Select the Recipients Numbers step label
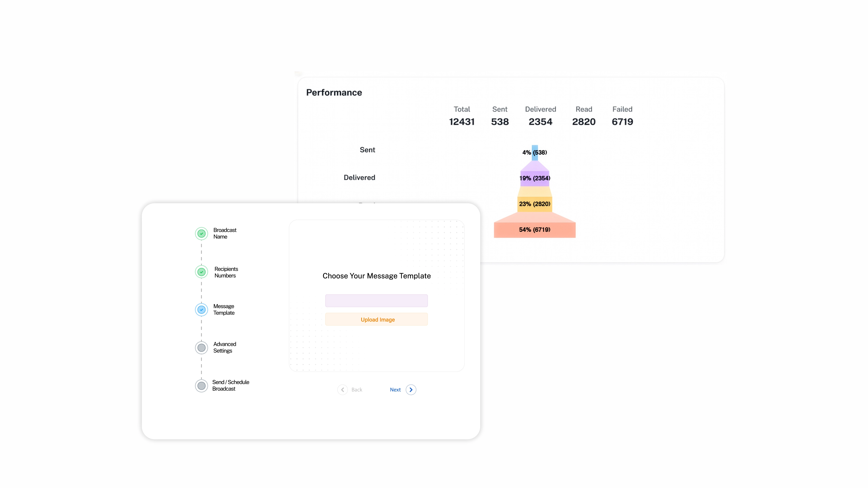 click(226, 272)
